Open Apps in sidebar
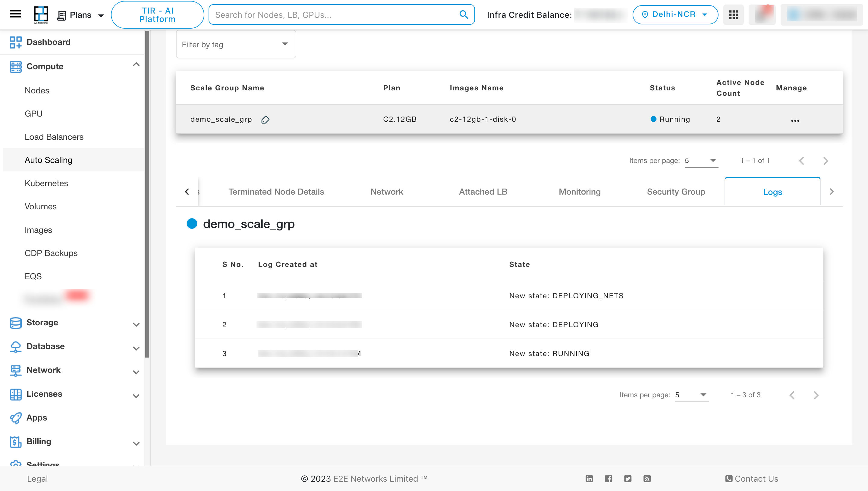The image size is (868, 491). pyautogui.click(x=37, y=418)
